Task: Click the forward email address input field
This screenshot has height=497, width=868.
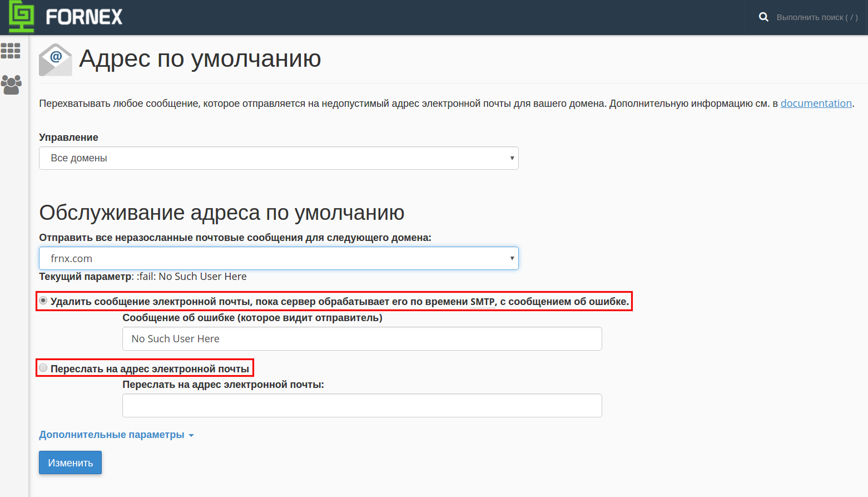Action: (x=362, y=405)
